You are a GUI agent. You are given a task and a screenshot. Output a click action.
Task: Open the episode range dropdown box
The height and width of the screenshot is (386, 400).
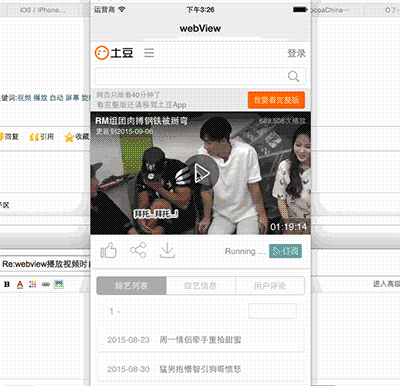(272, 311)
